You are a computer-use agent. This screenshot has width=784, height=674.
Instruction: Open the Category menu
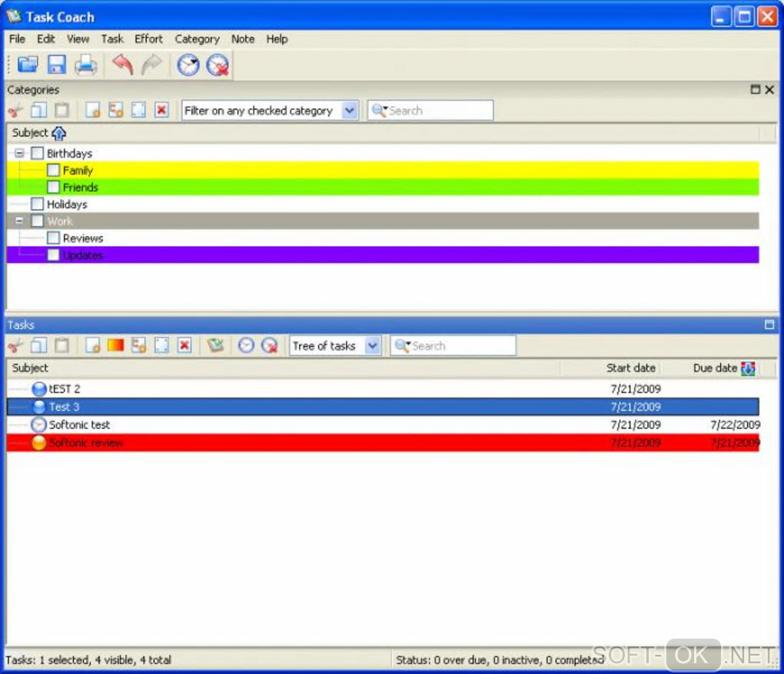coord(197,39)
